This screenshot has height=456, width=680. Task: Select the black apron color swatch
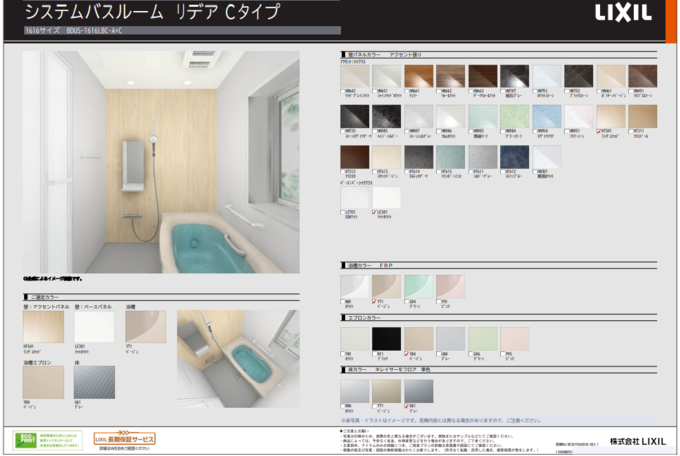tap(386, 338)
